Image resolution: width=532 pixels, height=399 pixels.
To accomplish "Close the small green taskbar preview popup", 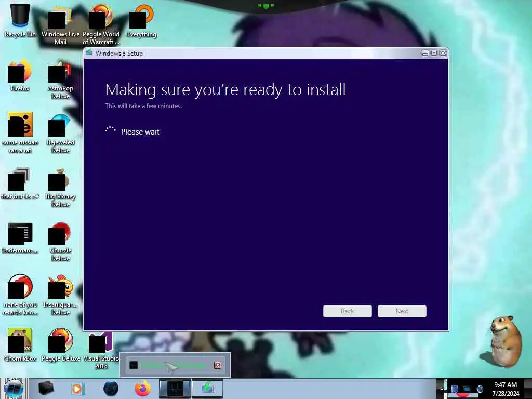I will (218, 365).
